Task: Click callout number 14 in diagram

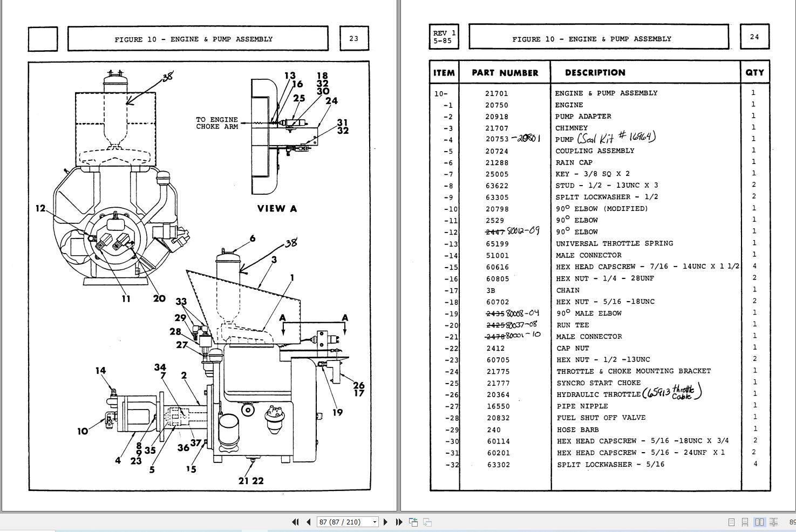Action: coord(101,370)
